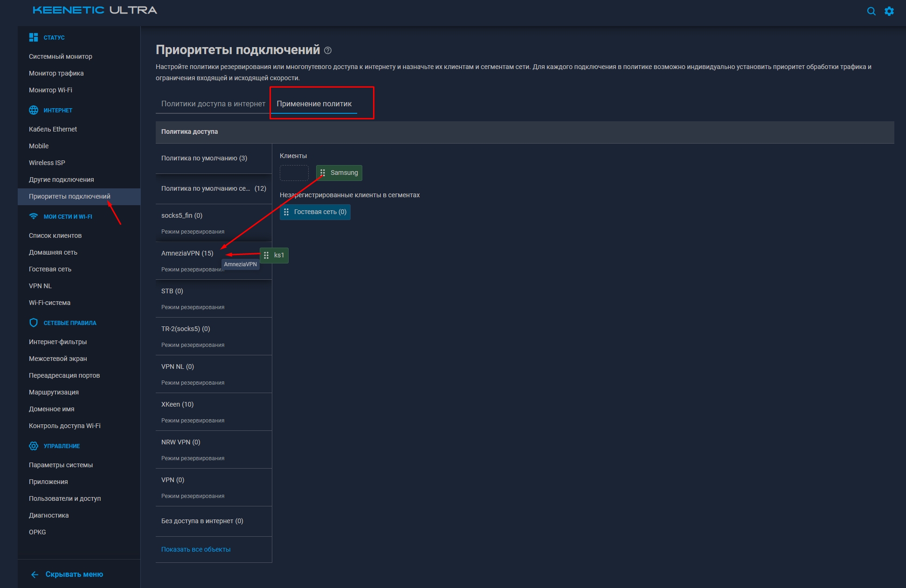Click the gear icon next to Управление section
Image resolution: width=906 pixels, height=588 pixels.
[x=33, y=446]
